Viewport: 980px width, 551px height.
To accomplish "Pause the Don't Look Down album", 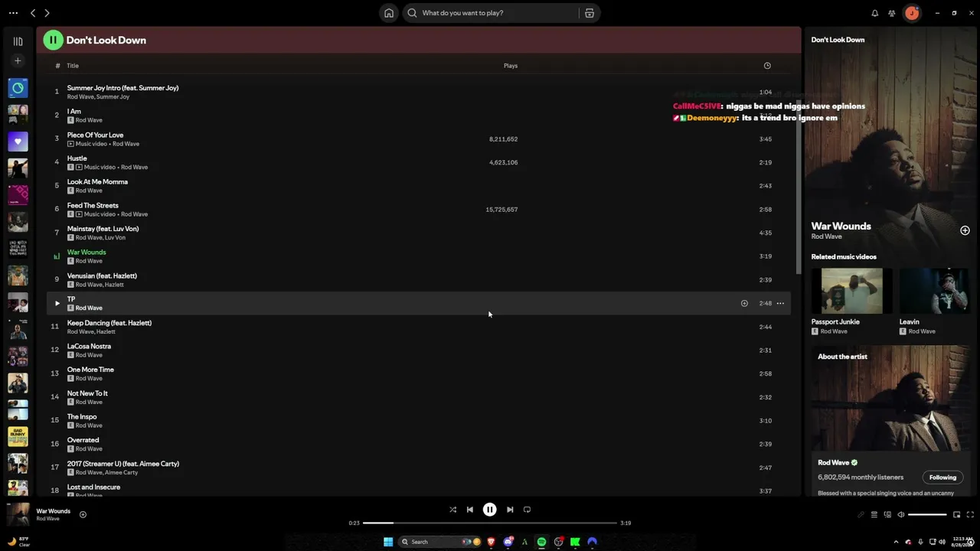I will pyautogui.click(x=53, y=40).
